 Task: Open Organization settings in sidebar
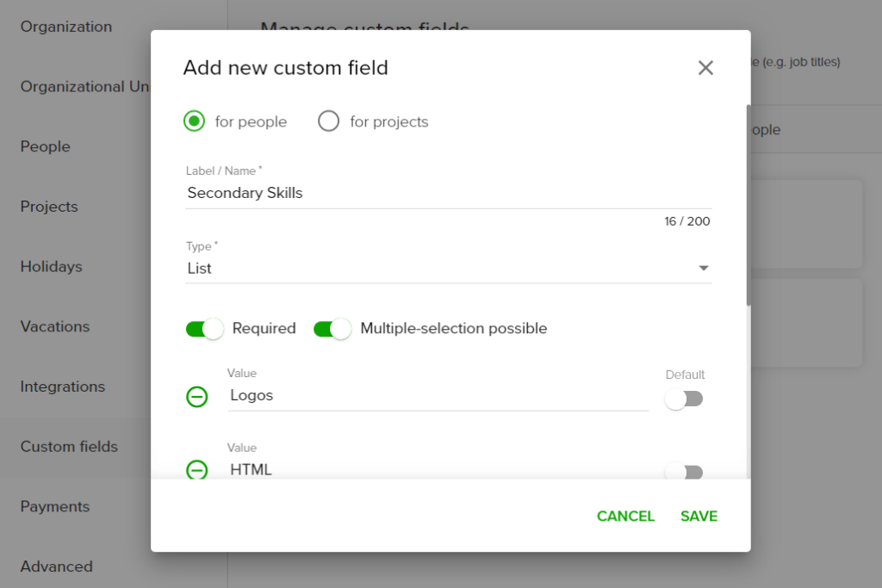(66, 27)
